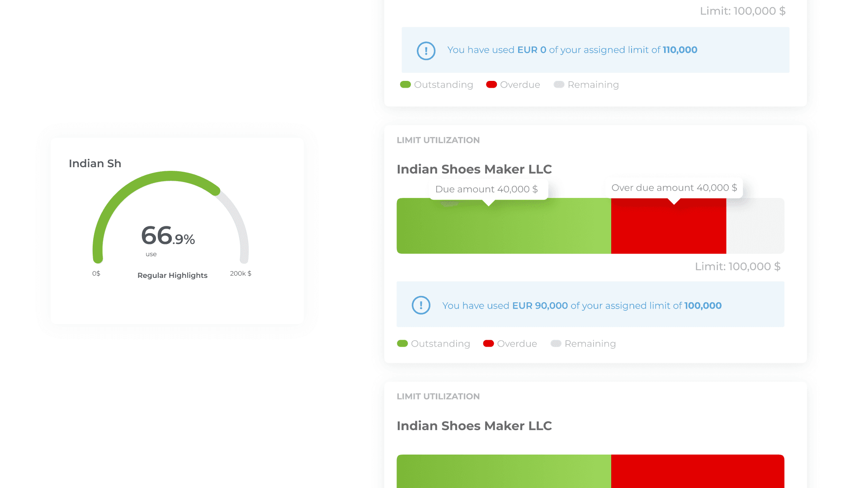
Task: Click red Overdue legend dot in middle card
Action: [488, 343]
